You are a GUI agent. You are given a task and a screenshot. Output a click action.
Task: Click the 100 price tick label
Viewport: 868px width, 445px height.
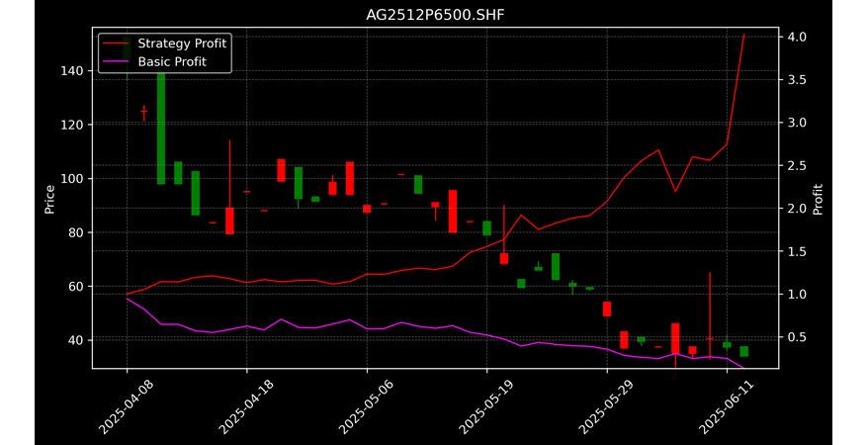(72, 178)
